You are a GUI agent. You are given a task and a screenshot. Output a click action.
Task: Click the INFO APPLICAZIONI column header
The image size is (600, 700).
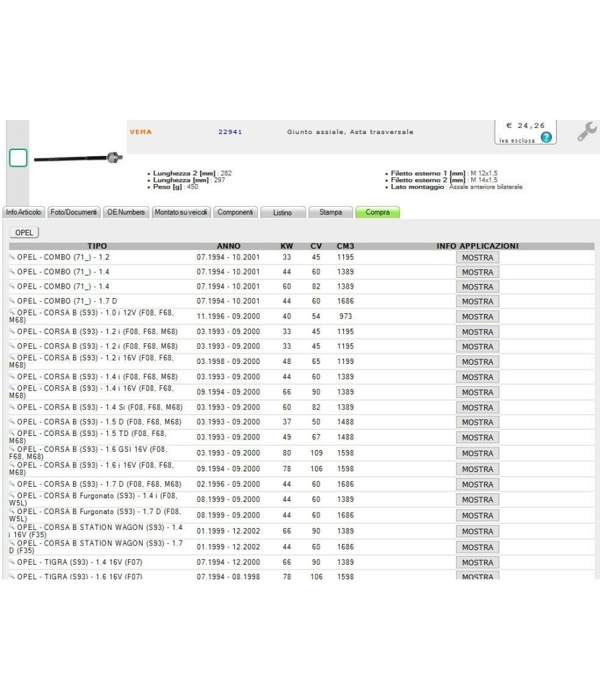[478, 246]
